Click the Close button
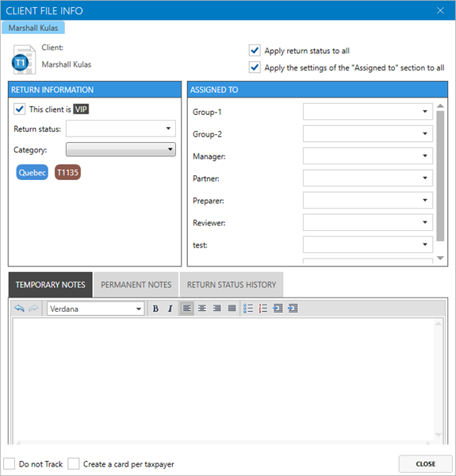 tap(425, 464)
